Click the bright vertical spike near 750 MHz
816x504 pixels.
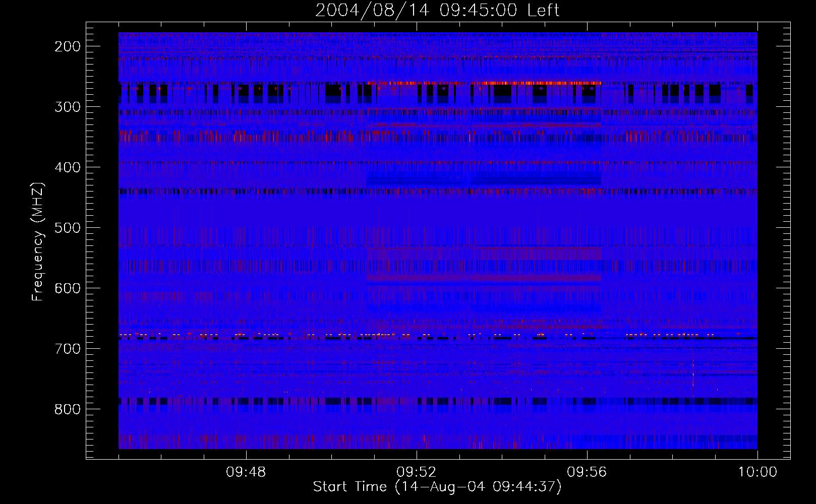(693, 373)
